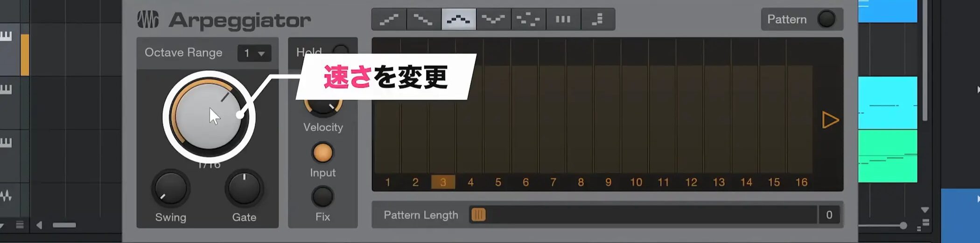
Task: Click the Pattern Length slider handle
Action: [x=478, y=214]
